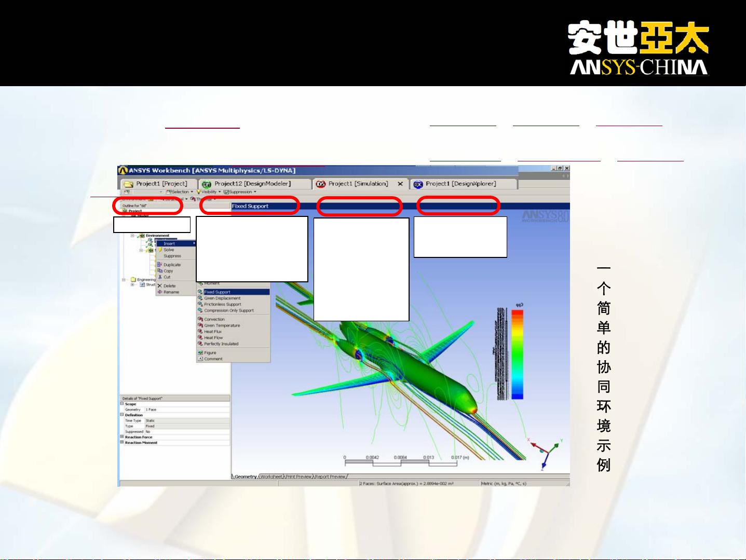Click the Heat Flux icon

click(200, 331)
